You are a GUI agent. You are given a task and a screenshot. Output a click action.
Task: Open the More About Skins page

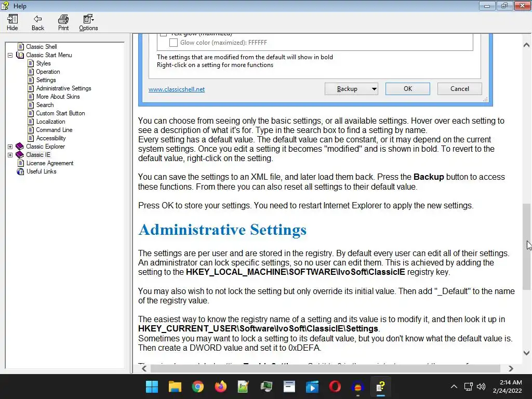coord(58,97)
